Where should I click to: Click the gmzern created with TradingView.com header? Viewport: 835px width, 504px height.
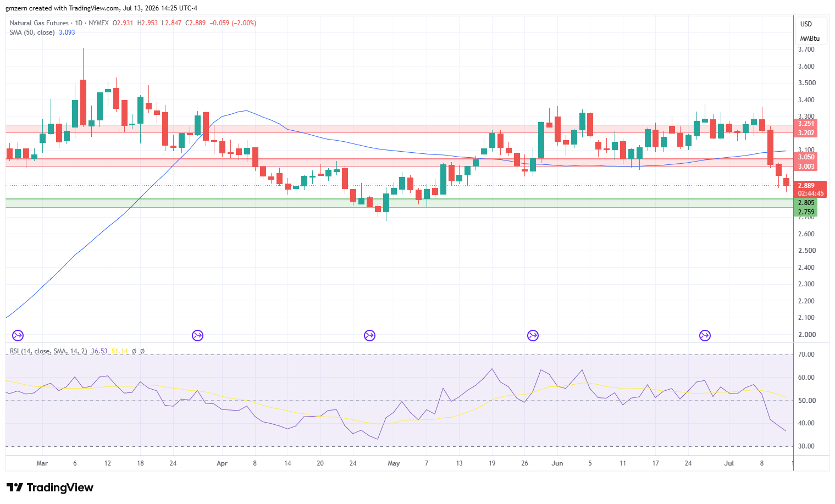[102, 8]
